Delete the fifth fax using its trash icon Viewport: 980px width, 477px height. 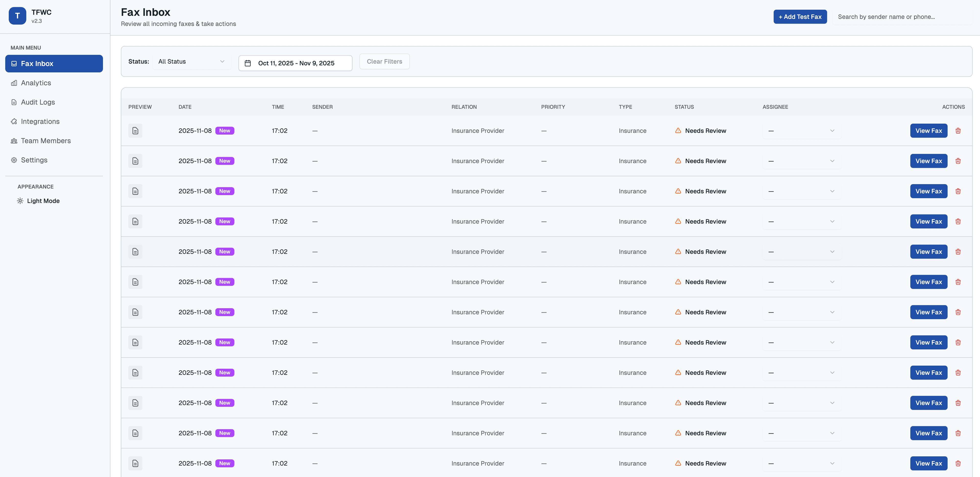coord(958,252)
